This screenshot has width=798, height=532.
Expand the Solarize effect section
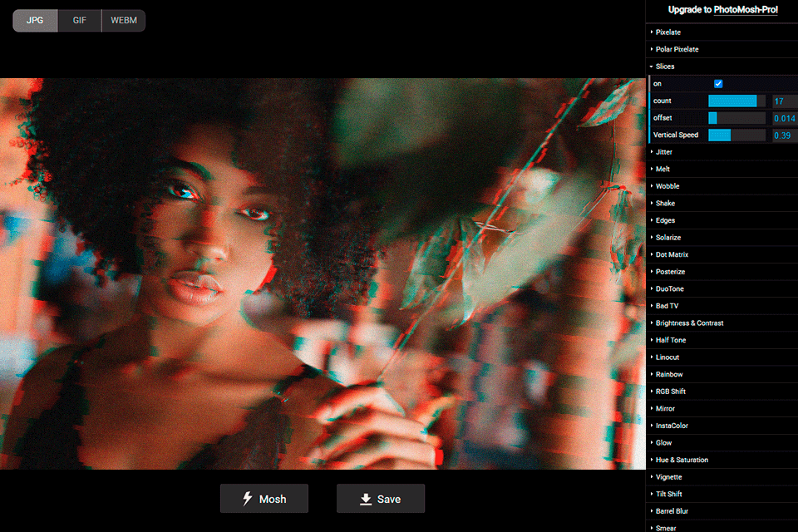(x=722, y=237)
